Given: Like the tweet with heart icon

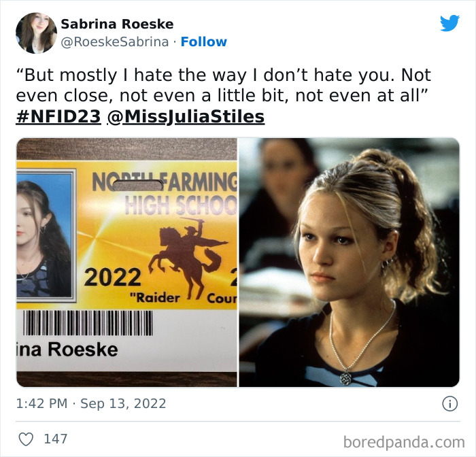Looking at the screenshot, I should point(26,439).
